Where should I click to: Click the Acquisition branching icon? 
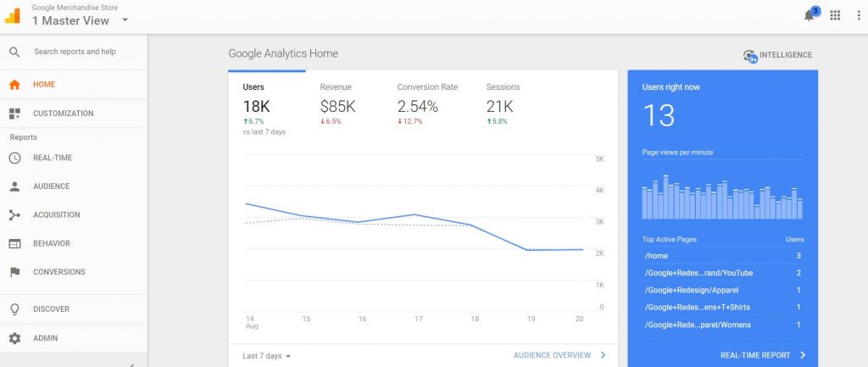click(x=14, y=214)
